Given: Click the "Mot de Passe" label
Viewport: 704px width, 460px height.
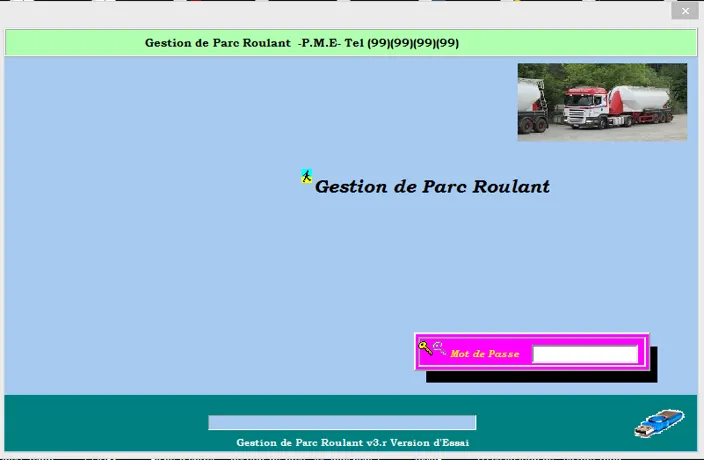Looking at the screenshot, I should pos(485,354).
